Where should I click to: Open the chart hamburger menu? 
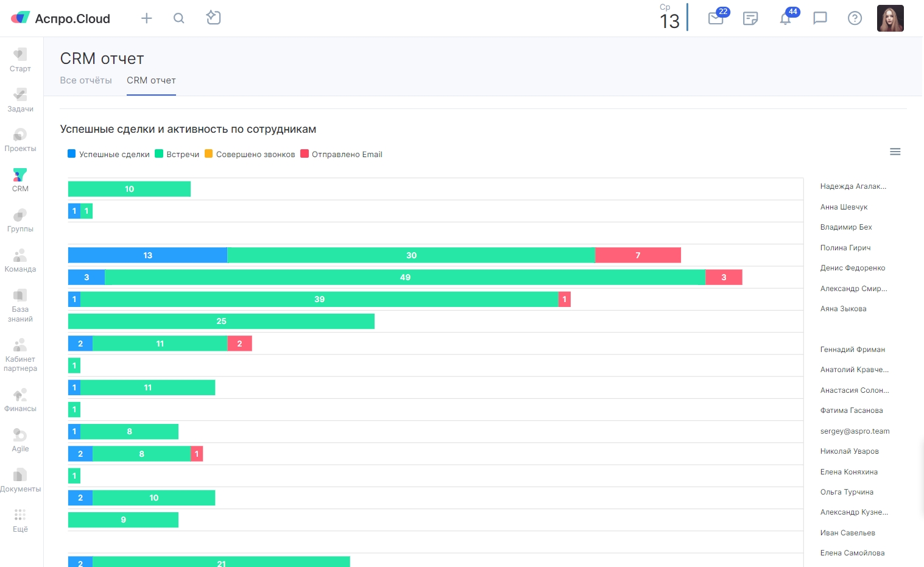coord(895,152)
